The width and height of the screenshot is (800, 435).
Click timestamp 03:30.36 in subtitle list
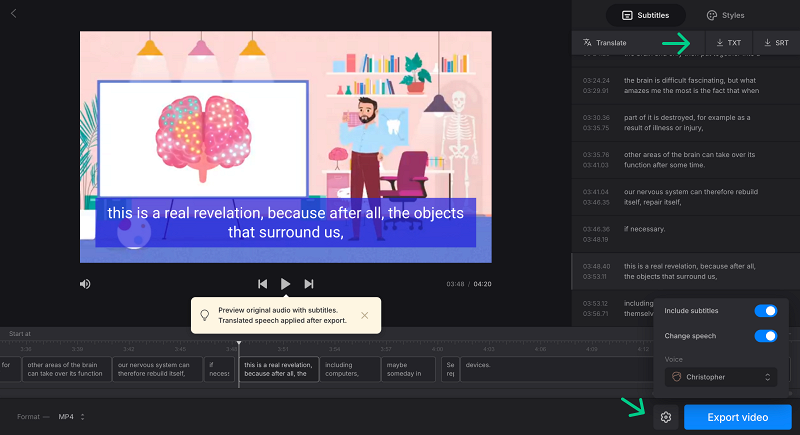(x=596, y=118)
